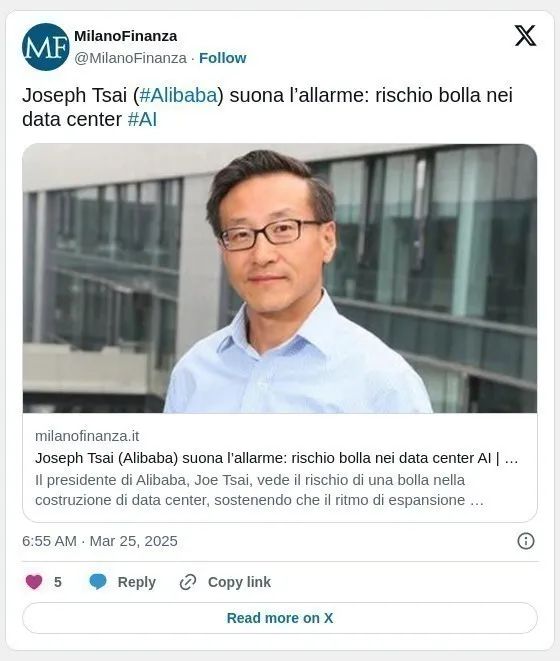Viewport: 560px width, 661px height.
Task: Open the #AI hashtag link
Action: point(142,119)
